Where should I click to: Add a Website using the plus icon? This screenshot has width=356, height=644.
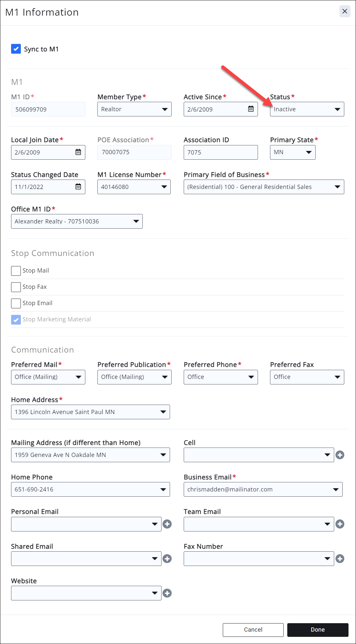pyautogui.click(x=167, y=593)
